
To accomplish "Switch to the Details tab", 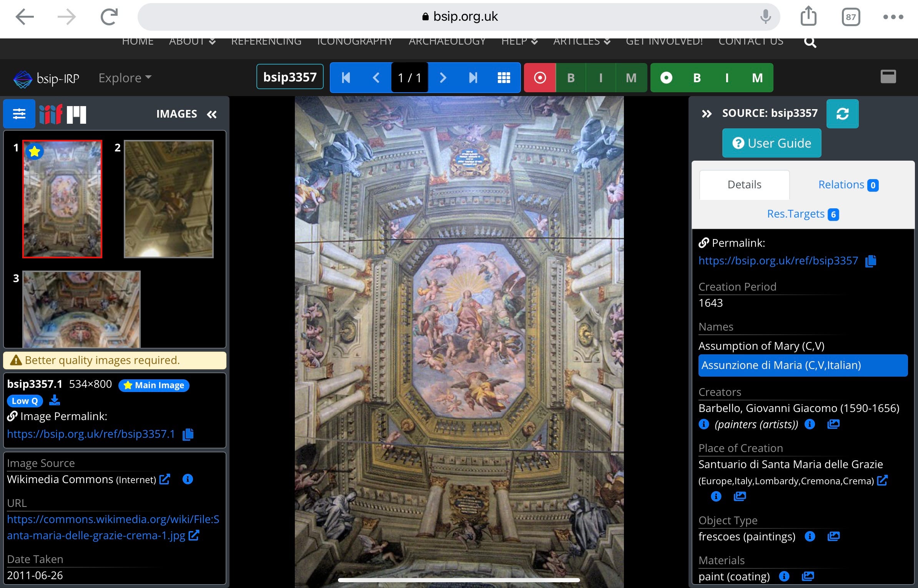I will 744,185.
